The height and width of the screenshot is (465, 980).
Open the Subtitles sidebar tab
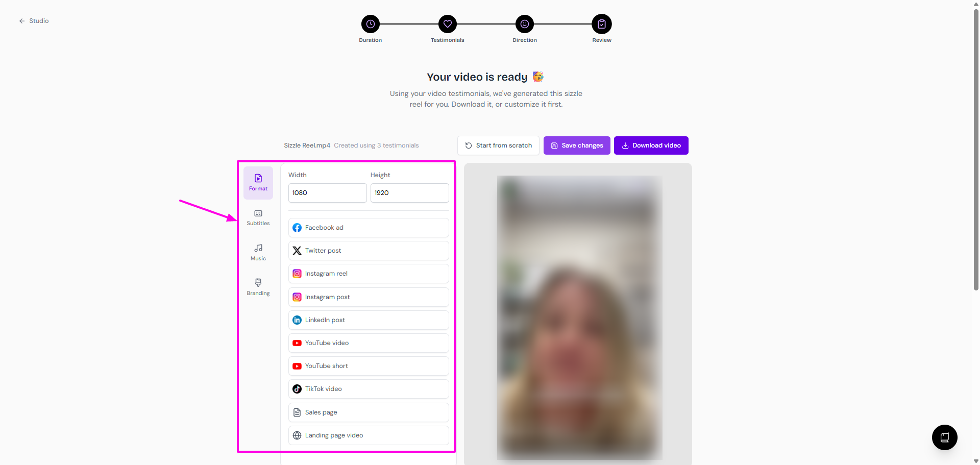click(x=258, y=217)
